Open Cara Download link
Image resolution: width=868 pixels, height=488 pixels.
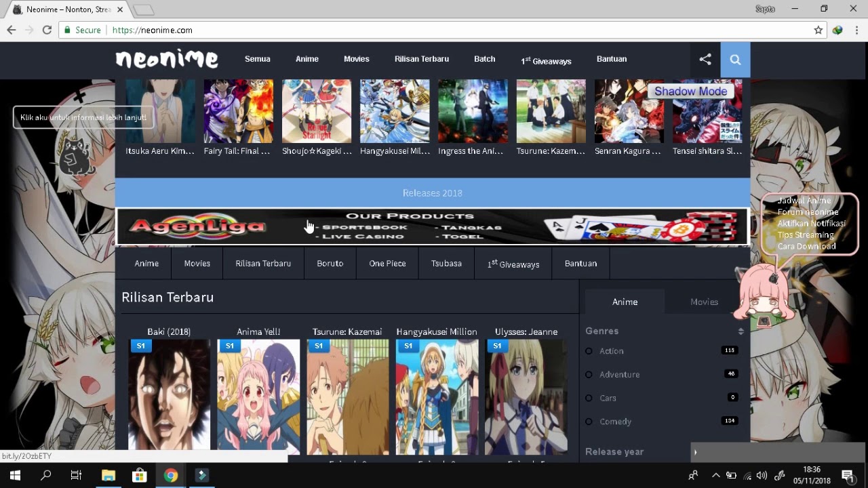pyautogui.click(x=806, y=246)
